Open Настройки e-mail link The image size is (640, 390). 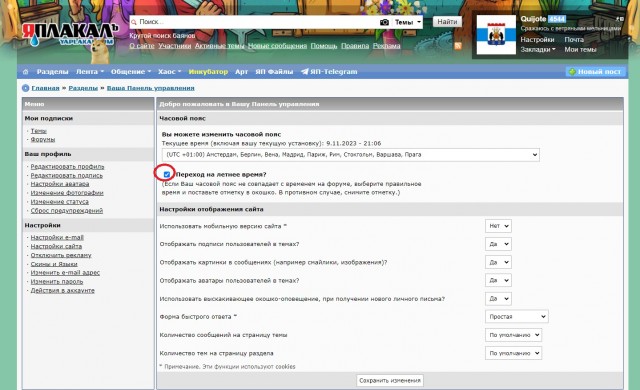[57, 237]
